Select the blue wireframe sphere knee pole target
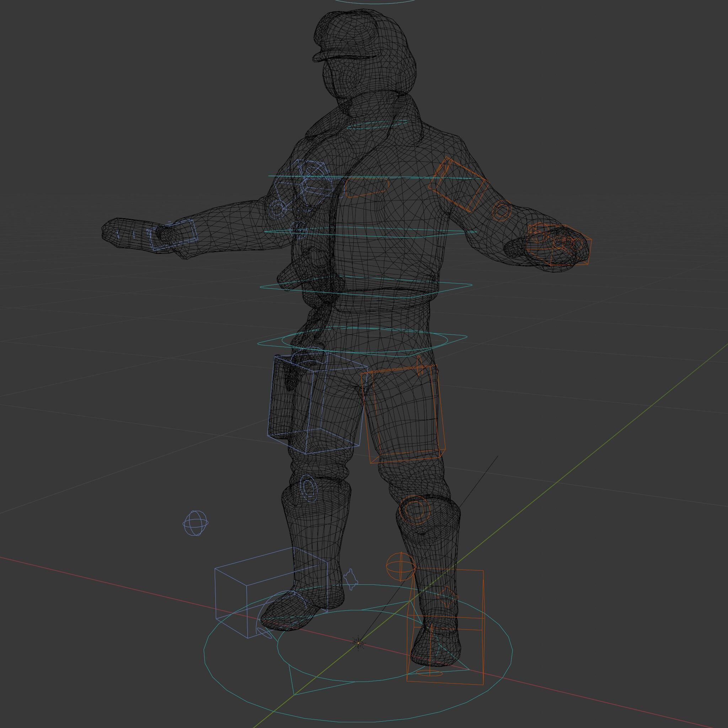The width and height of the screenshot is (728, 728). pos(196,523)
